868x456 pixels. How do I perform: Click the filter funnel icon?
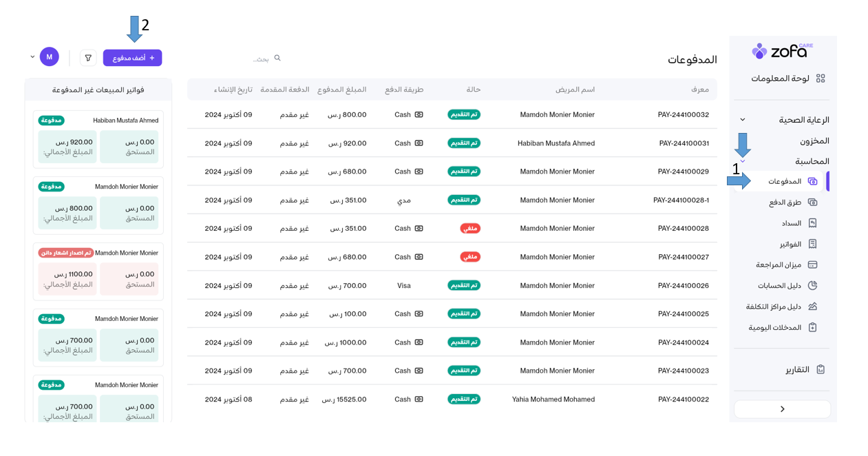coord(88,58)
